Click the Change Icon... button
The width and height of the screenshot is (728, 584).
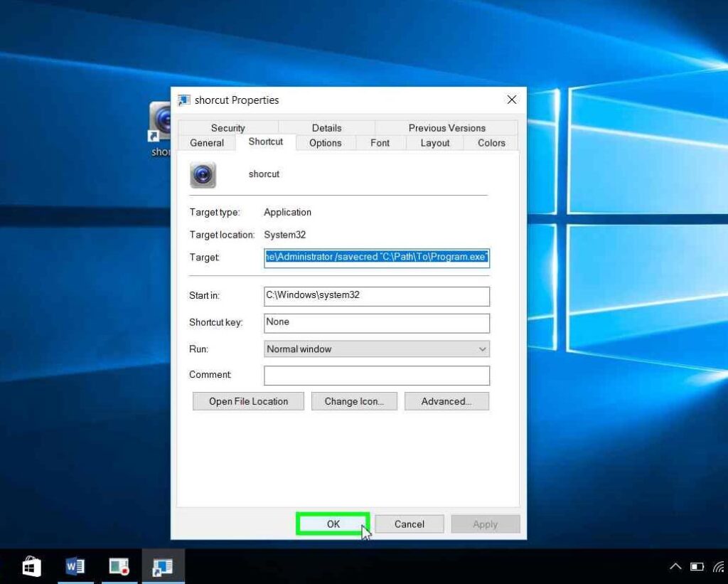354,401
